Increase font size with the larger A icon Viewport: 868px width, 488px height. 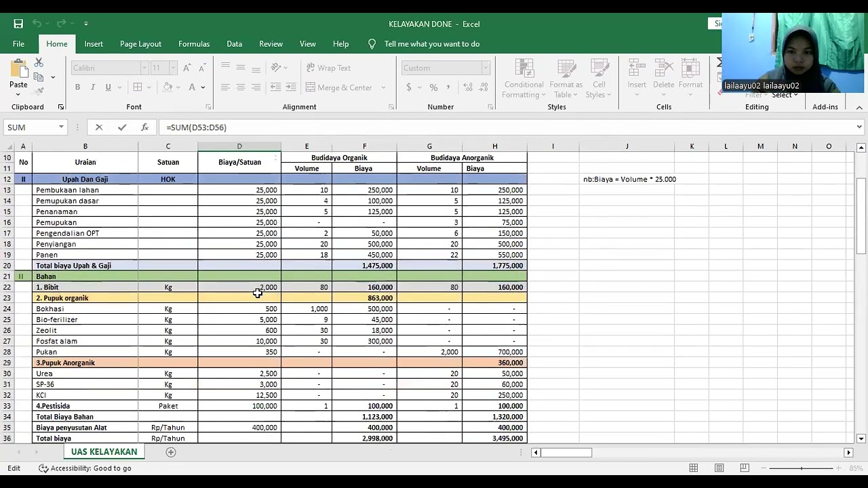coord(186,68)
